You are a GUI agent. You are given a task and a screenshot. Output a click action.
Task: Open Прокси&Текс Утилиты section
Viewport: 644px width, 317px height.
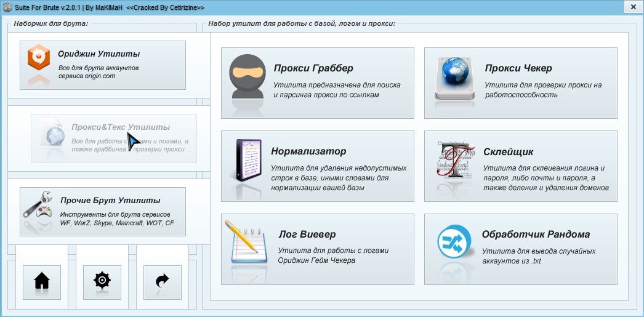(114, 138)
